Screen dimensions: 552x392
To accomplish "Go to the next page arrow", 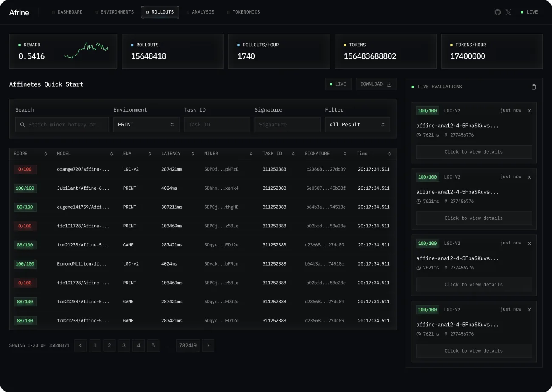I will pos(208,346).
